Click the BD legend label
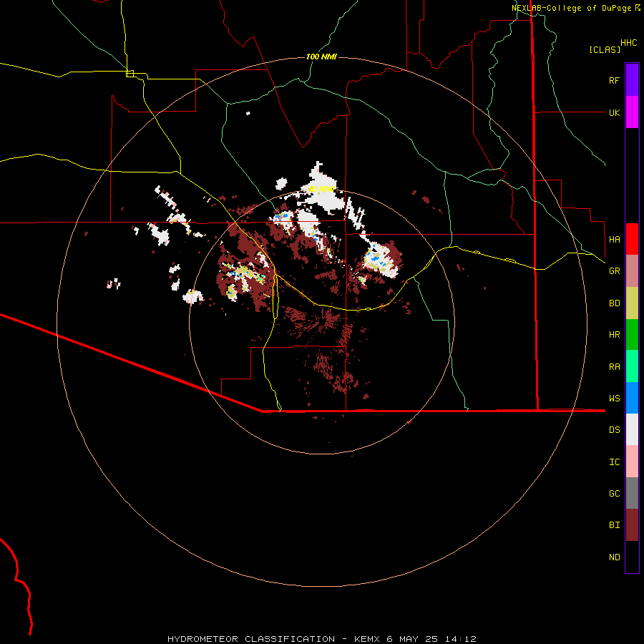This screenshot has width=644, height=644. click(x=614, y=303)
